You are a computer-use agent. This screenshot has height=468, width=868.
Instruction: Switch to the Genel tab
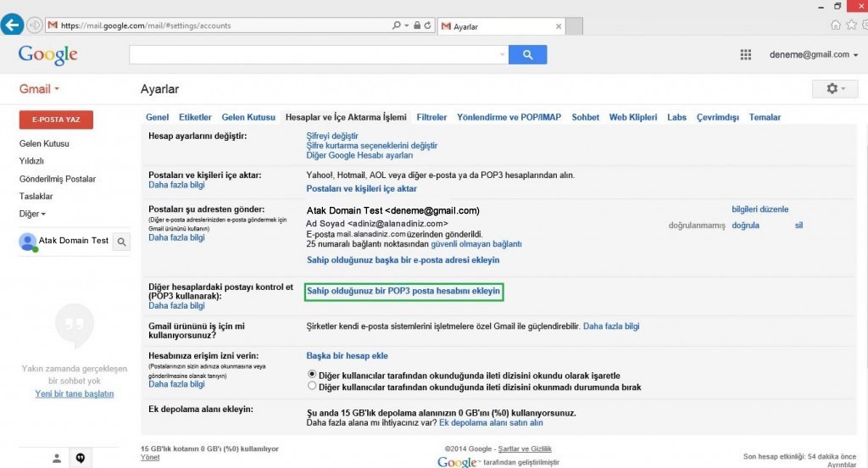pos(157,117)
